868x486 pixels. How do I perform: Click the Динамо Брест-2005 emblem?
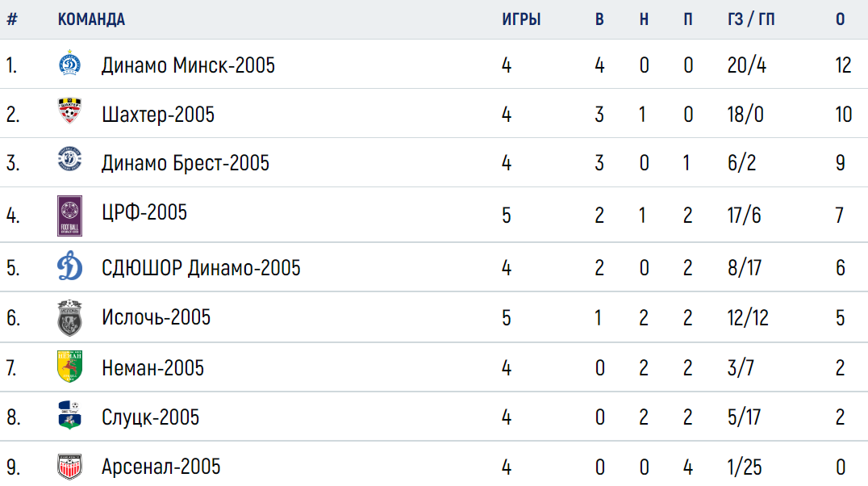coord(69,160)
